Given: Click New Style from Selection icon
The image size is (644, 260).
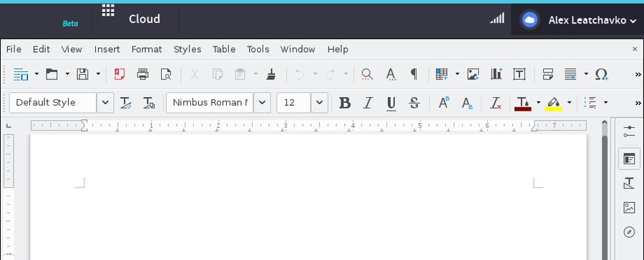Looking at the screenshot, I should 149,103.
